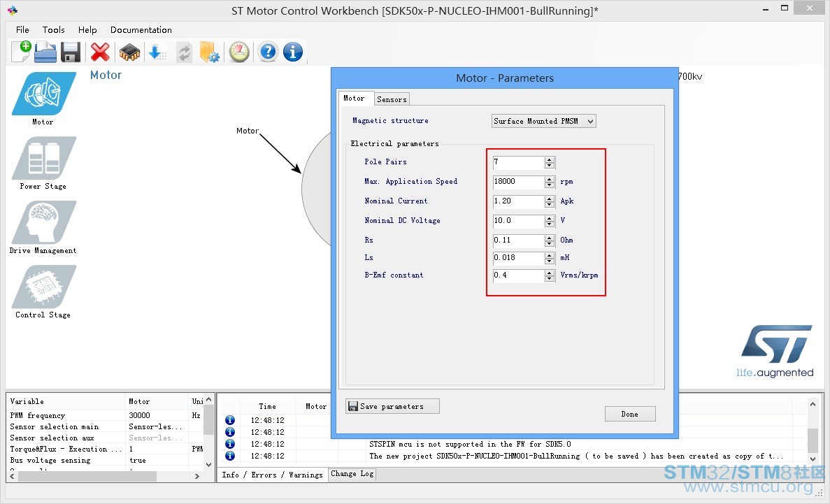830x504 pixels.
Task: Click Nominal Current spinner arrows
Action: (x=550, y=201)
